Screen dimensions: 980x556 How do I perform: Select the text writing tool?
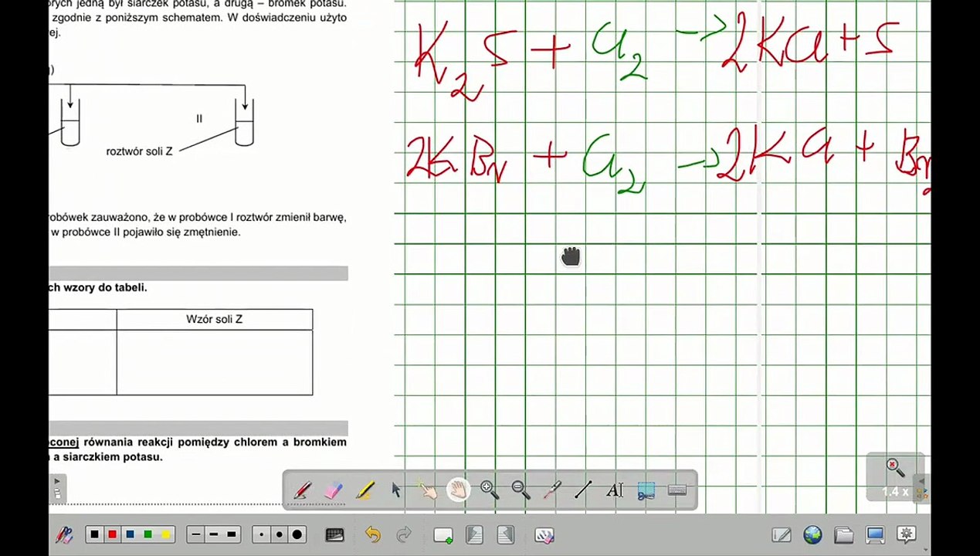(615, 490)
